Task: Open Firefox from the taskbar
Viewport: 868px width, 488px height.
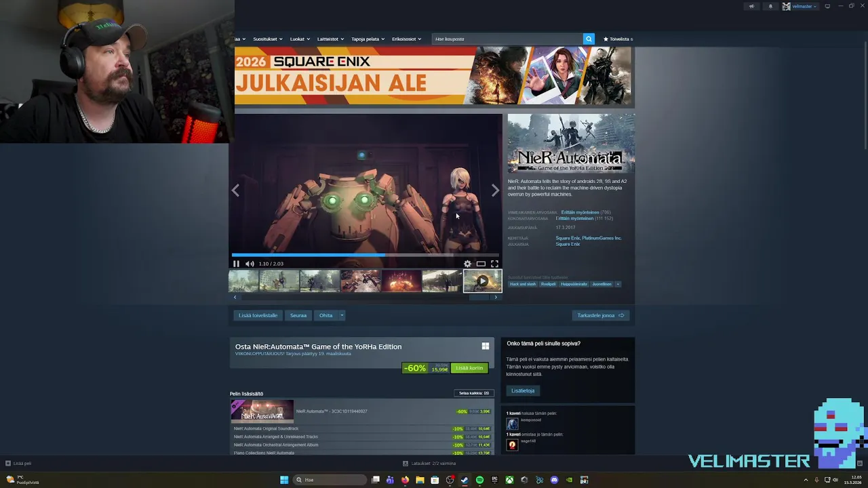Action: [405, 480]
